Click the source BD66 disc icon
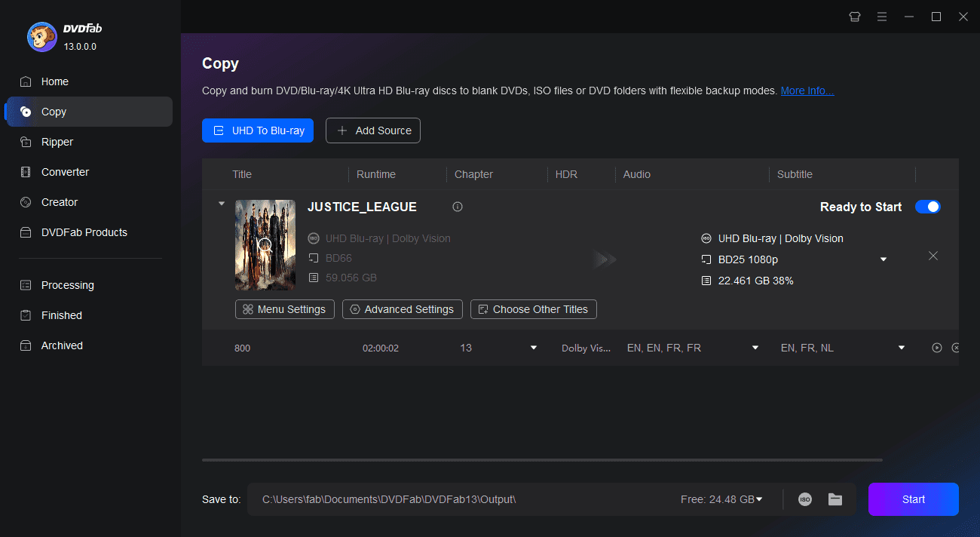This screenshot has width=980, height=537. click(314, 258)
